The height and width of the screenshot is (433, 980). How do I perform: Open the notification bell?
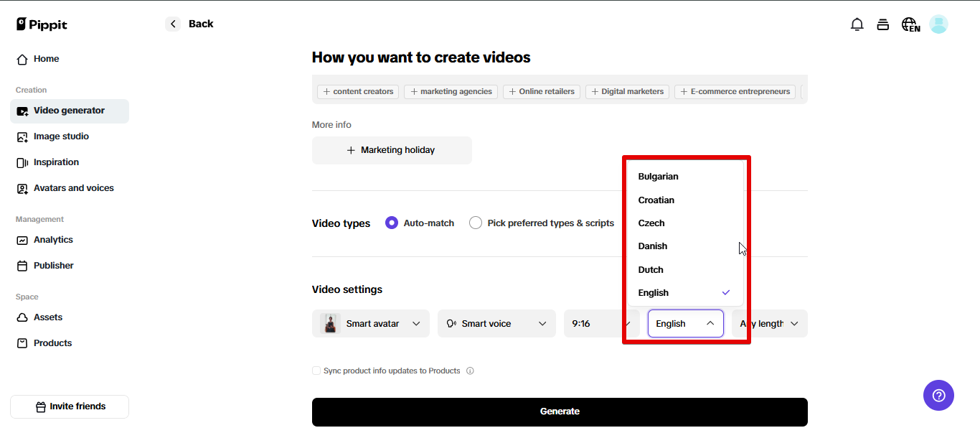pyautogui.click(x=857, y=24)
